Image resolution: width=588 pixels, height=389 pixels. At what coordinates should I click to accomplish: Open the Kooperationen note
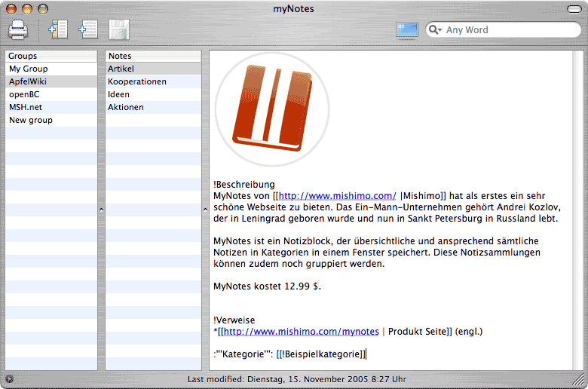(x=136, y=81)
